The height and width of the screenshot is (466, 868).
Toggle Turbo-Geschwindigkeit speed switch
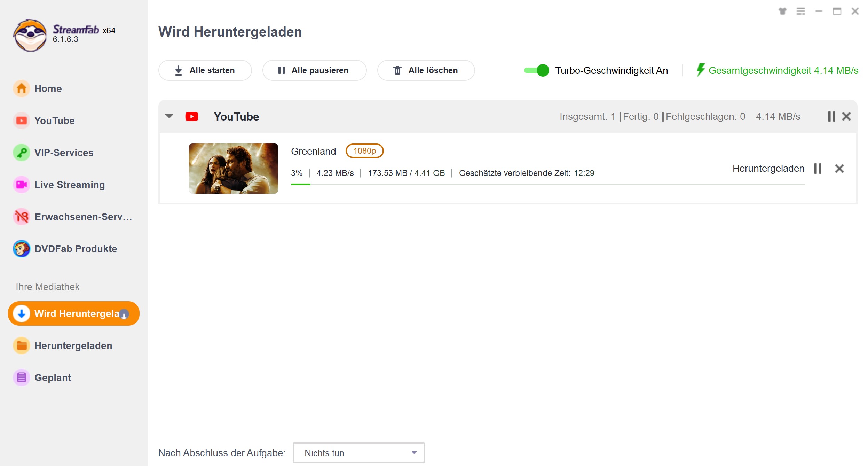pos(536,70)
